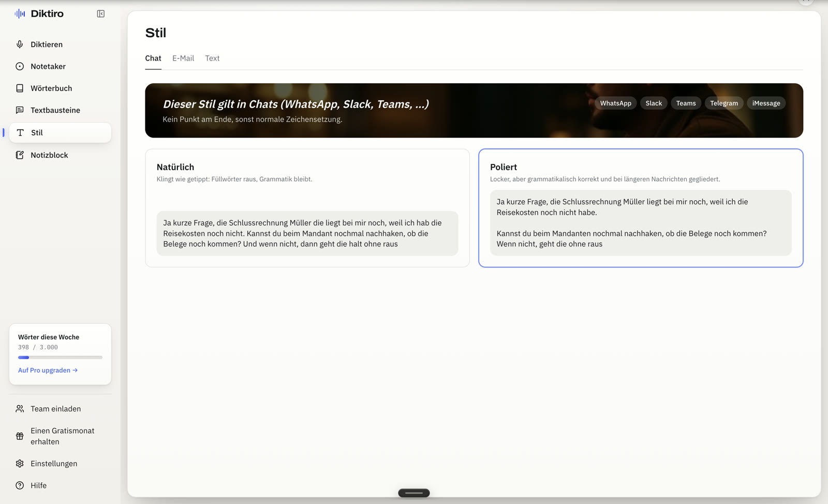Click the dark pill handle at window bottom

click(x=414, y=493)
